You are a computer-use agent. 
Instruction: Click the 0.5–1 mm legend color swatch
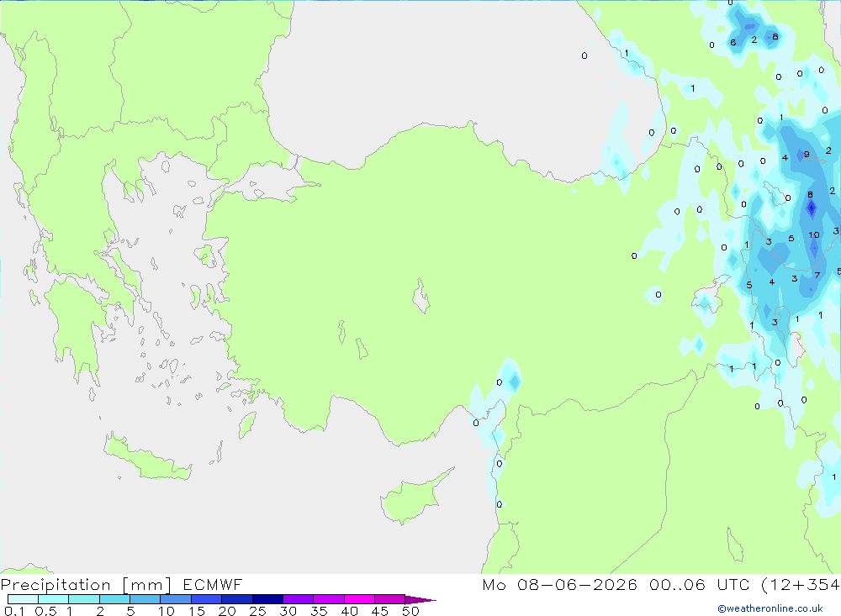pyautogui.click(x=54, y=599)
